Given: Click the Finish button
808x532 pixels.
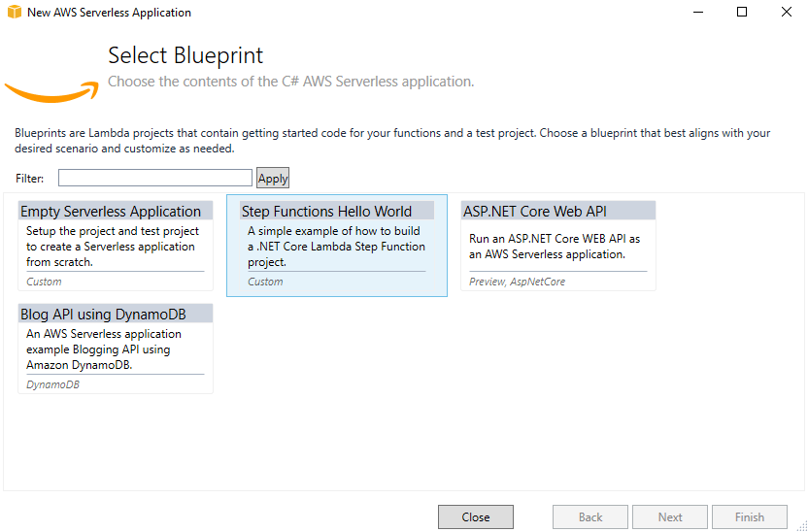Looking at the screenshot, I should (x=750, y=517).
